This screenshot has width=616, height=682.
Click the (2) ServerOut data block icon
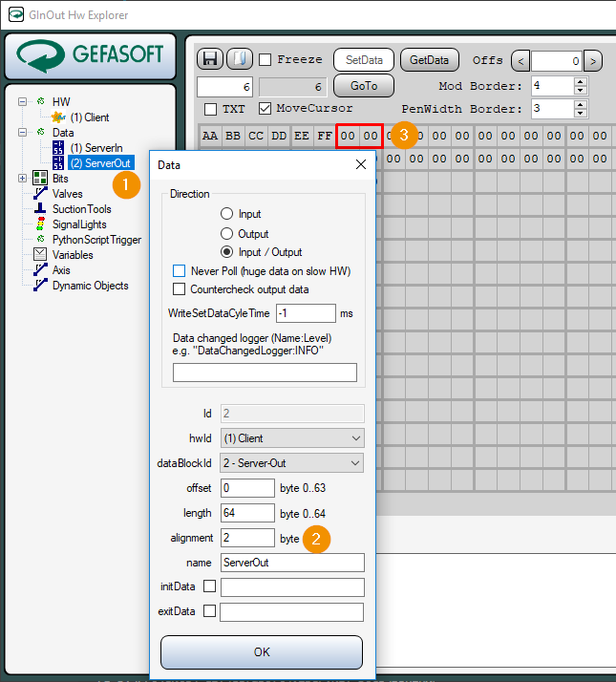(x=58, y=163)
